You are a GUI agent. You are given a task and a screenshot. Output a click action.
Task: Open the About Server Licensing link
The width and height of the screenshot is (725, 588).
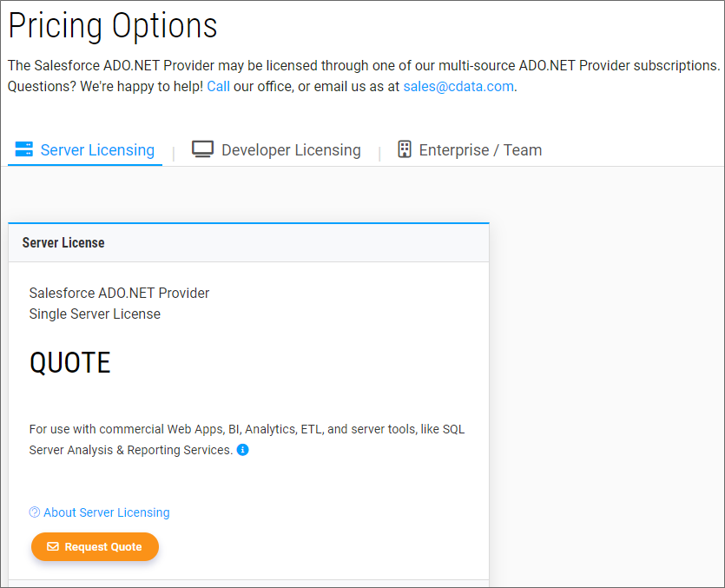pos(107,512)
